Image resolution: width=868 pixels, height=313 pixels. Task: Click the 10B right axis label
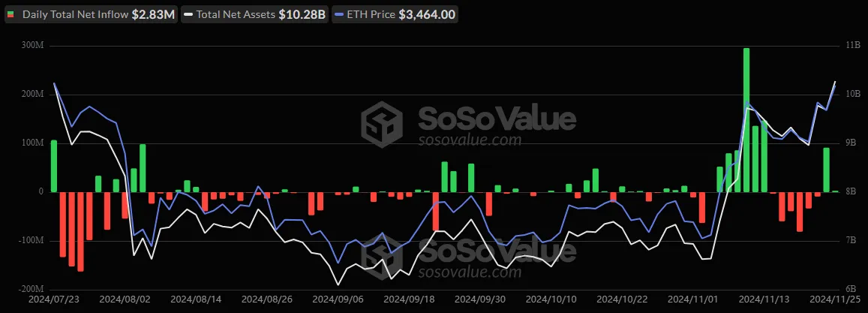point(851,95)
